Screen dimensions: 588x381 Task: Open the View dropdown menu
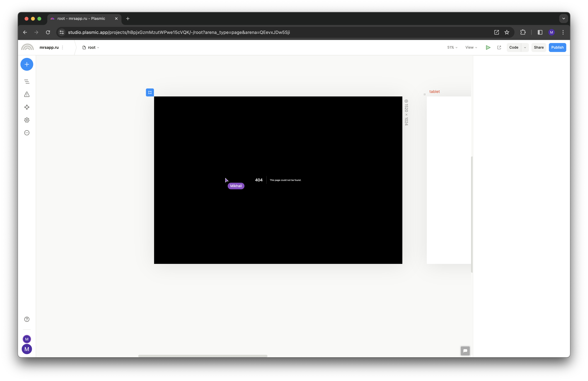click(x=471, y=48)
